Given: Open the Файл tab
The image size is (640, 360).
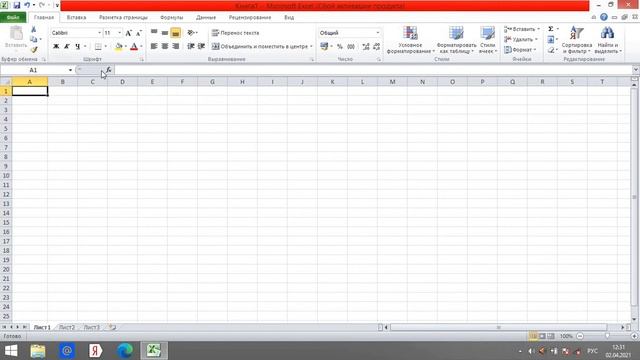Looking at the screenshot, I should coord(13,18).
